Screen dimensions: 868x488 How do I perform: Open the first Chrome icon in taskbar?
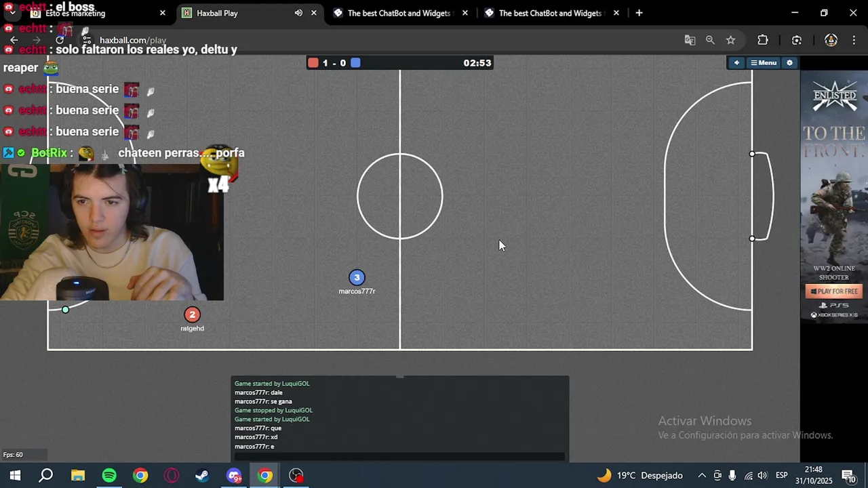140,476
